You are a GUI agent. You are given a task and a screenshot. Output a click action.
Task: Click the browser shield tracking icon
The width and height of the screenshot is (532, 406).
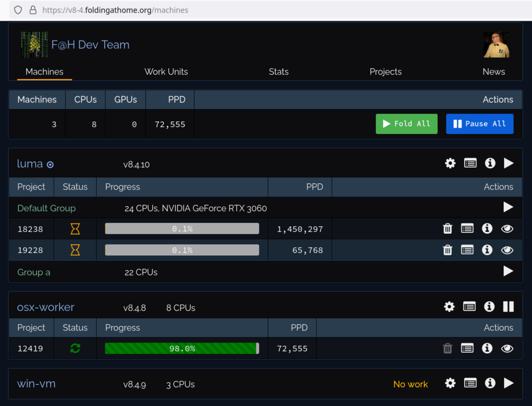[x=18, y=10]
